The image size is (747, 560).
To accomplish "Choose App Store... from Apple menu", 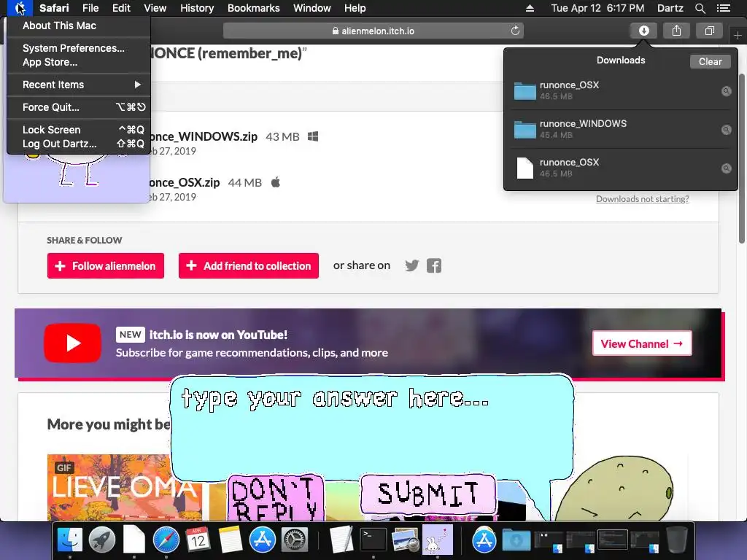I will coord(79,62).
